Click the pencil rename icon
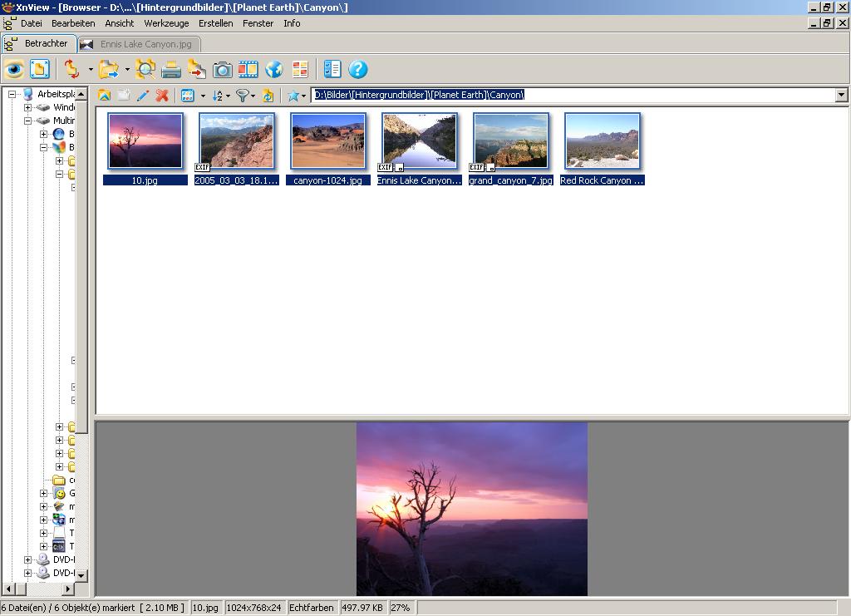This screenshot has width=851, height=616. [143, 96]
